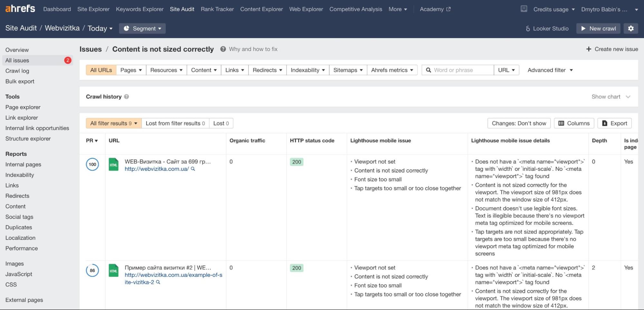Click the HTML file icon in first row

pyautogui.click(x=113, y=165)
